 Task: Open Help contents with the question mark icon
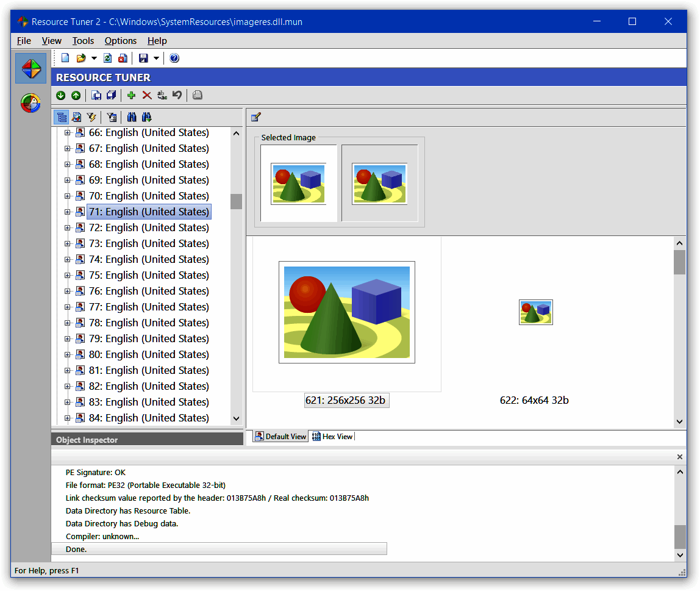point(174,58)
